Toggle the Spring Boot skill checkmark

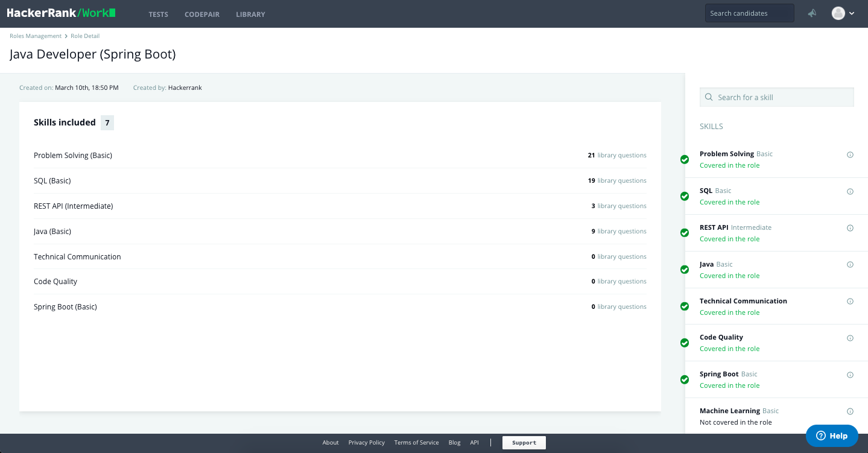[685, 380]
